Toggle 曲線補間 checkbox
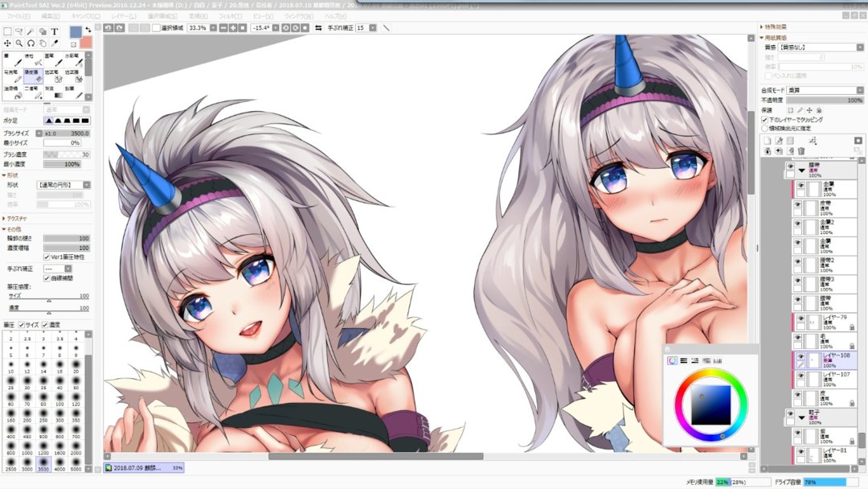Image resolution: width=868 pixels, height=489 pixels. click(47, 278)
